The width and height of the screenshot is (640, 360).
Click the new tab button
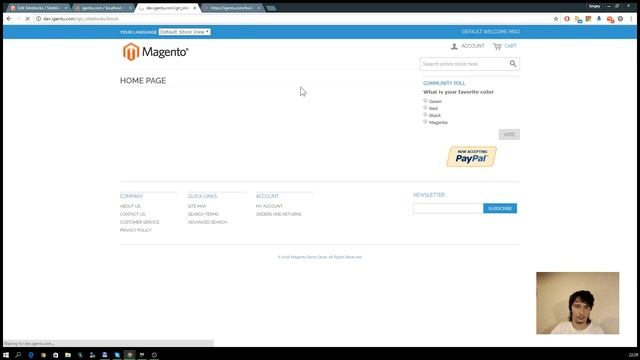[x=271, y=8]
